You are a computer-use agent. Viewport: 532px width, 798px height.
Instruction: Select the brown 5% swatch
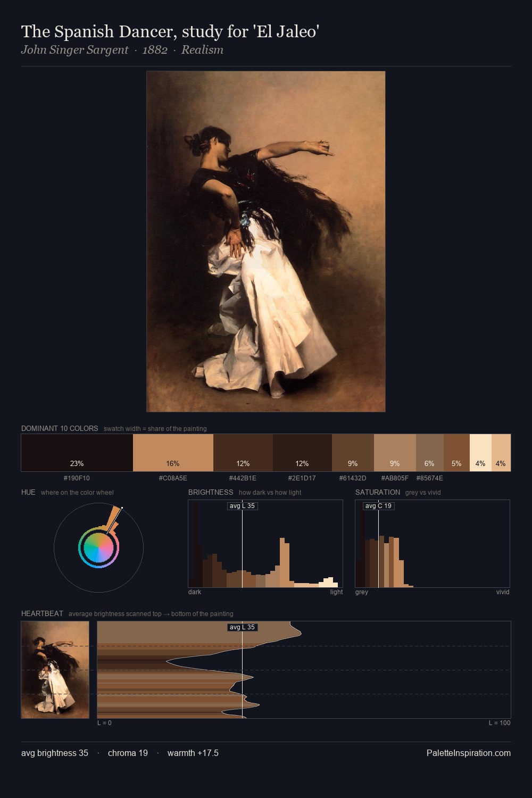[x=456, y=453]
